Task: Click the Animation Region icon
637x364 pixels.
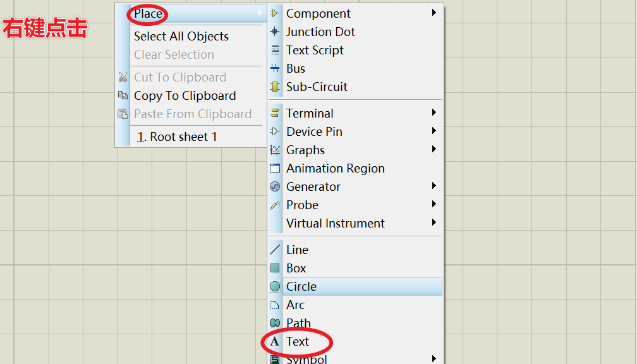Action: click(275, 168)
